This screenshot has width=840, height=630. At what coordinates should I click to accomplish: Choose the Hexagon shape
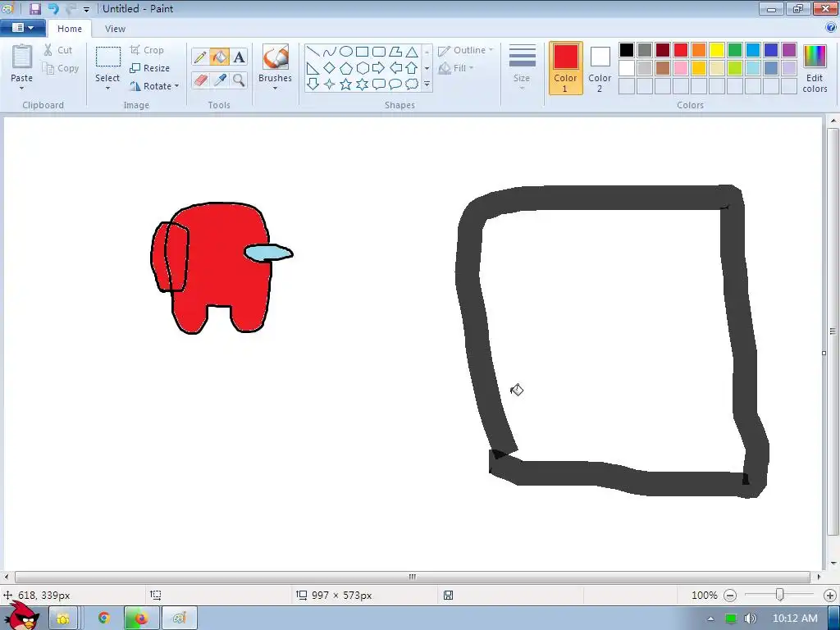coord(362,68)
